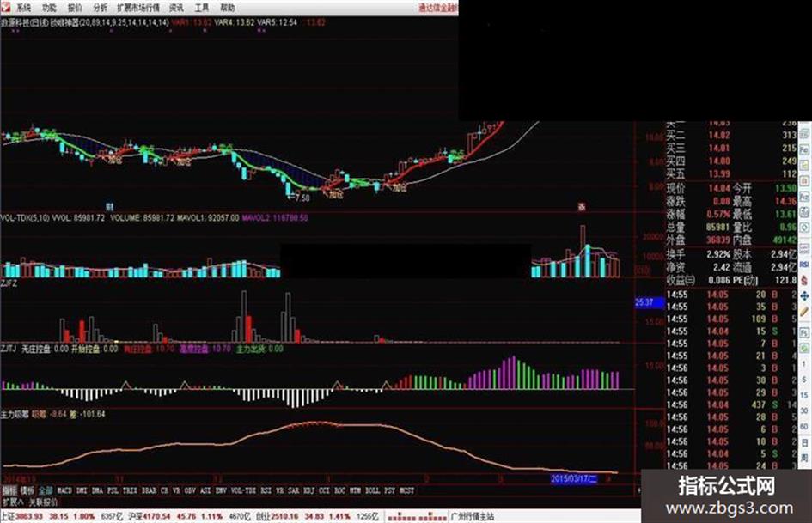Image resolution: width=812 pixels, height=523 pixels.
Task: Click the Fe icon in right sidebar
Action: pyautogui.click(x=805, y=149)
